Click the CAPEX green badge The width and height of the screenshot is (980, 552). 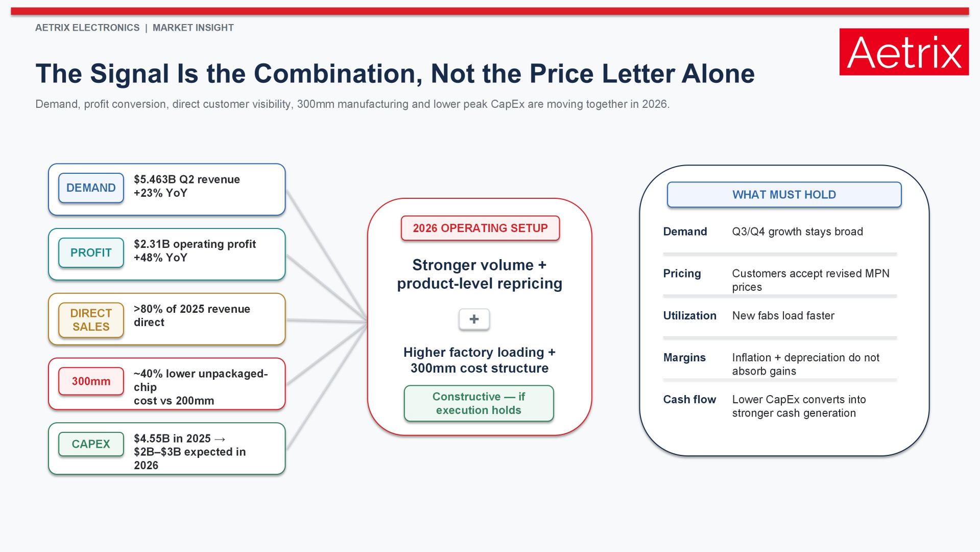pos(91,444)
